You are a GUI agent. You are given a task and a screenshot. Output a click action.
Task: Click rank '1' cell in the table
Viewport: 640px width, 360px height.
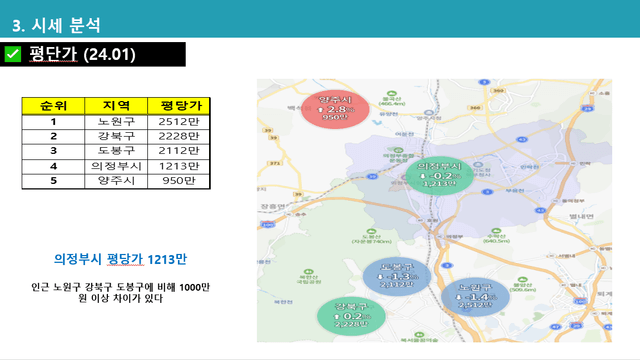tap(53, 122)
